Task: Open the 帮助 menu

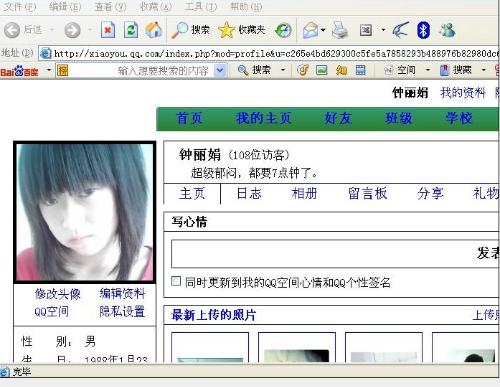Action: tap(246, 7)
